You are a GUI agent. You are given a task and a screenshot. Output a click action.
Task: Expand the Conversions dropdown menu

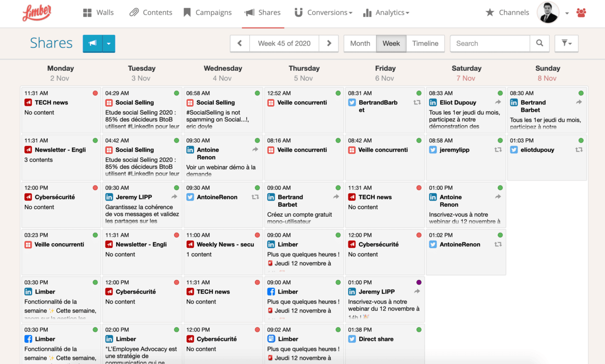click(x=323, y=13)
